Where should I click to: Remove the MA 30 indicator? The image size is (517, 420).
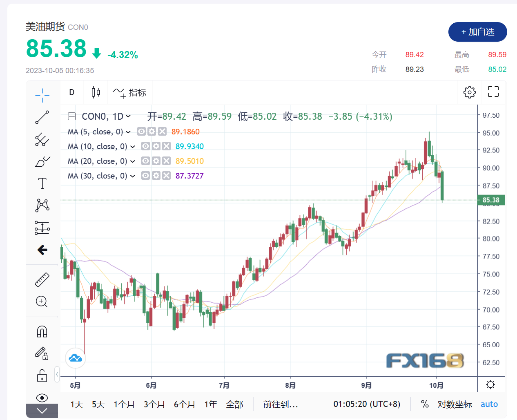166,176
